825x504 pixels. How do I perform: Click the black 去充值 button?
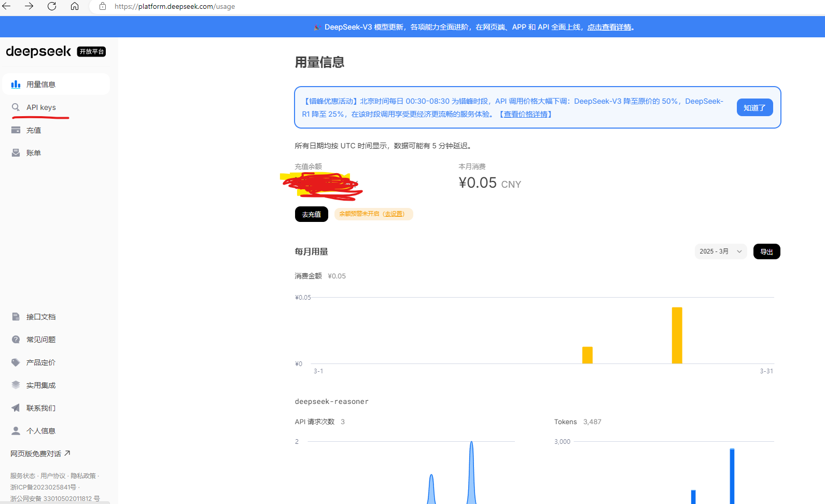(x=312, y=214)
